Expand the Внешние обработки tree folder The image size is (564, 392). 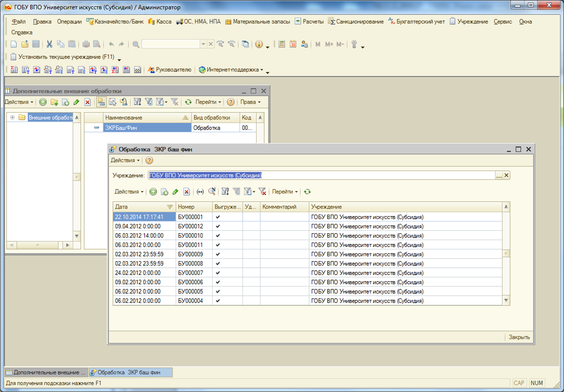click(x=12, y=117)
